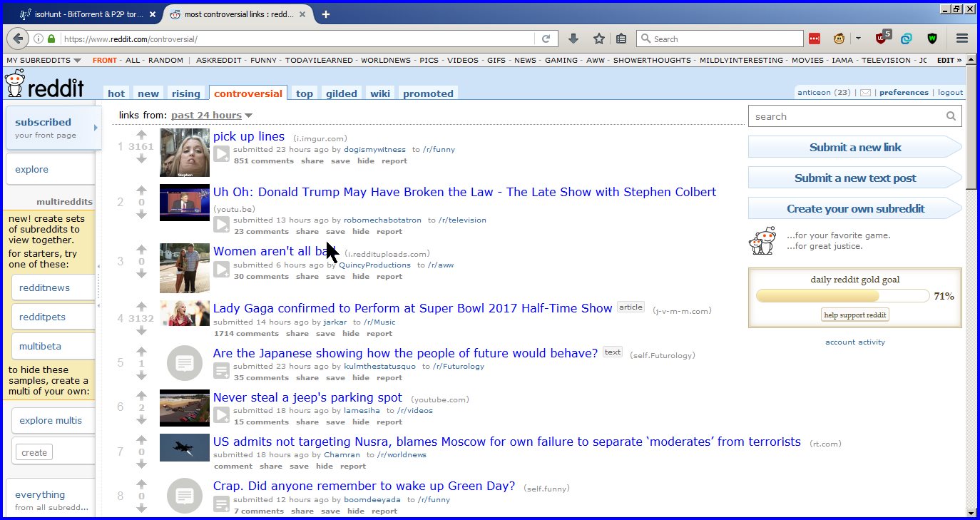Open the 'promoted' tab
Viewport: 980px width, 520px height.
pyautogui.click(x=428, y=93)
